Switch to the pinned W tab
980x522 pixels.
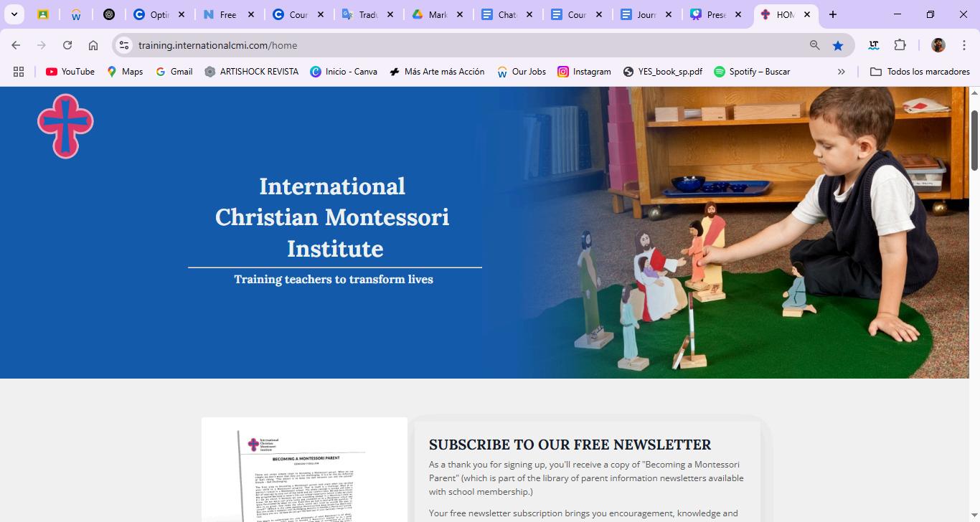click(x=76, y=14)
